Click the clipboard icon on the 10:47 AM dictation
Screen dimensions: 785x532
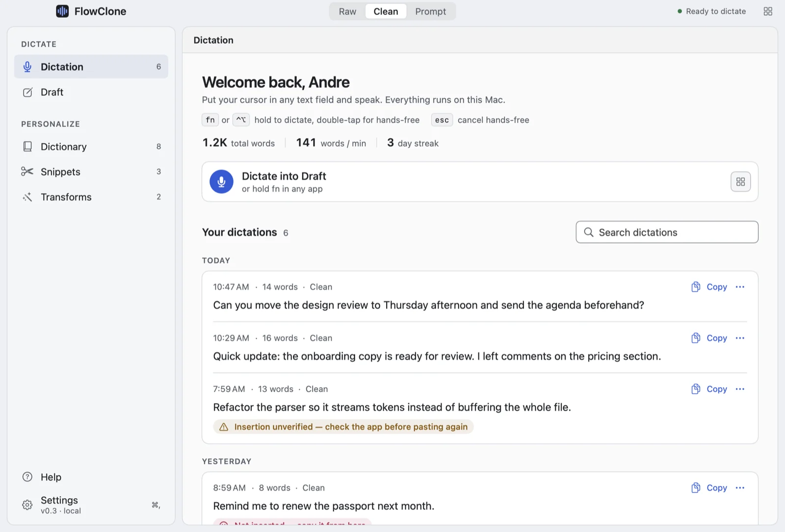point(696,287)
